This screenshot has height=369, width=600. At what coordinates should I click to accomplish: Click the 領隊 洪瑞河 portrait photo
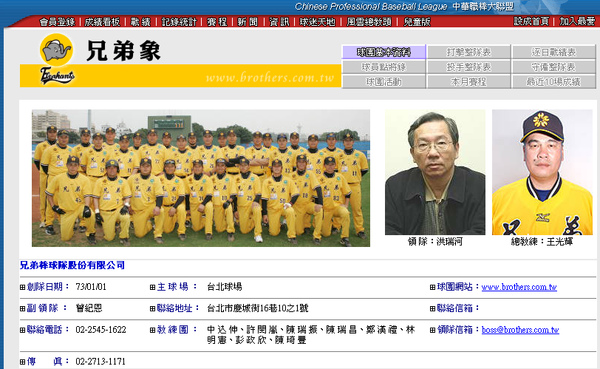pos(435,172)
